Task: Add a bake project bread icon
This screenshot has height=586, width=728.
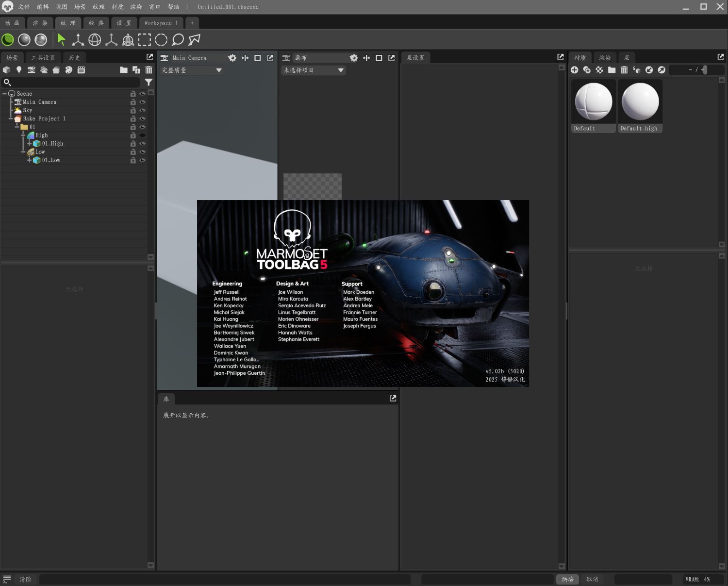Action: coord(56,70)
